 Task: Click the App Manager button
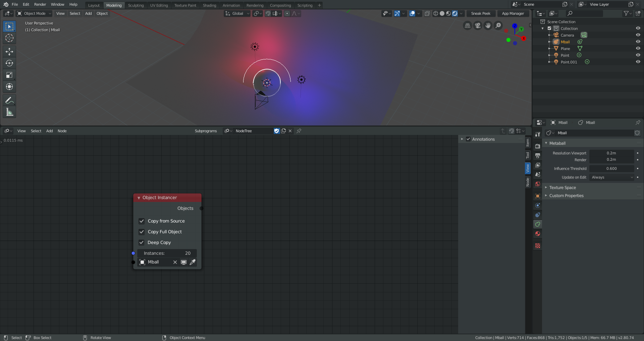coord(513,13)
